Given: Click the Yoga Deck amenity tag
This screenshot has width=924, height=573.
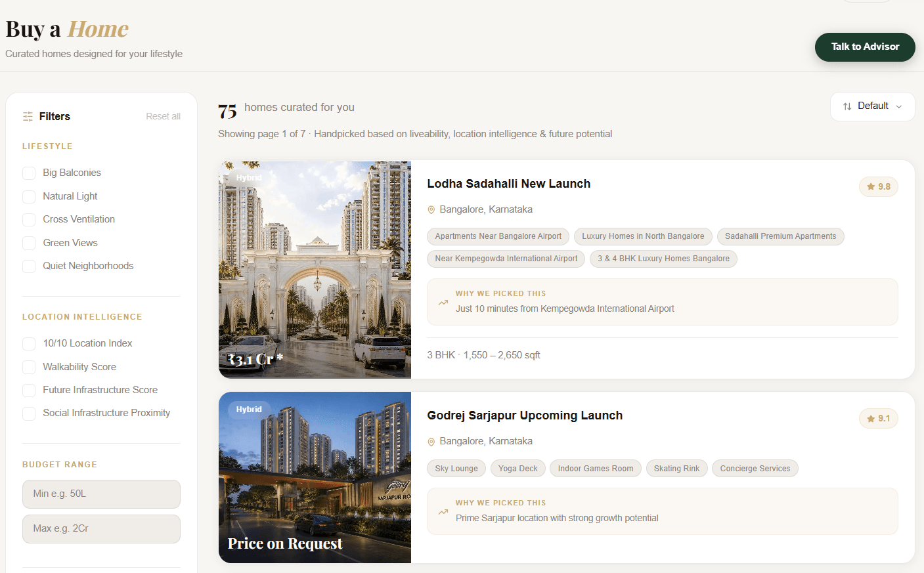Looking at the screenshot, I should [517, 469].
